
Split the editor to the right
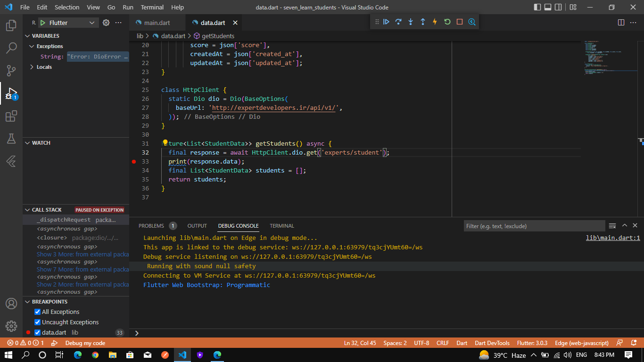click(621, 23)
